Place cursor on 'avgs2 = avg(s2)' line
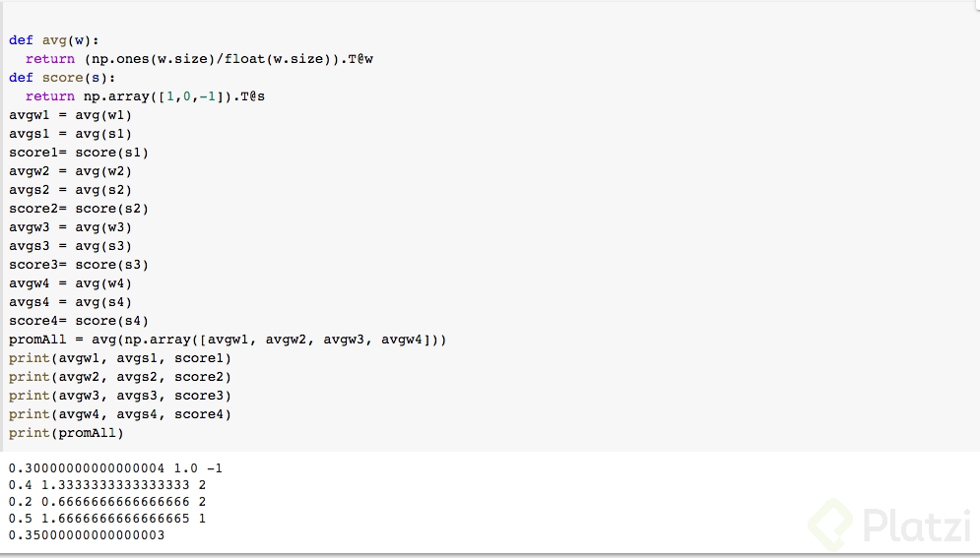The height and width of the screenshot is (558, 980). click(70, 190)
